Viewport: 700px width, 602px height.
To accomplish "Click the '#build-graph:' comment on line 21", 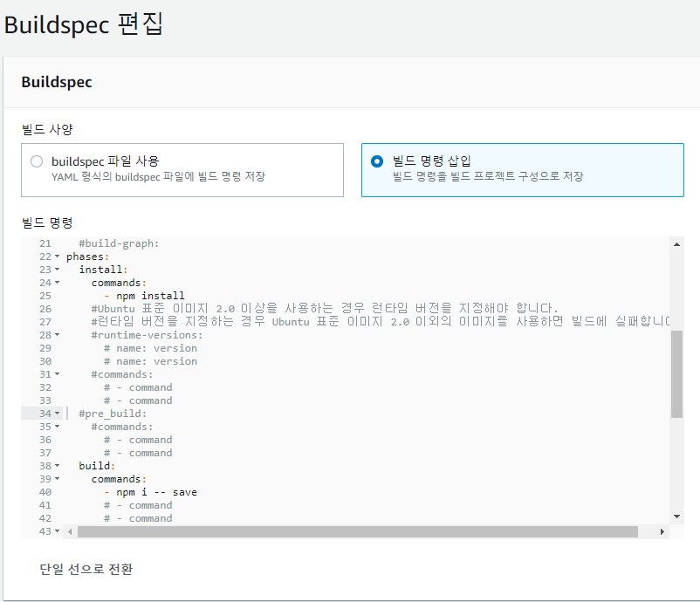I will pyautogui.click(x=119, y=243).
